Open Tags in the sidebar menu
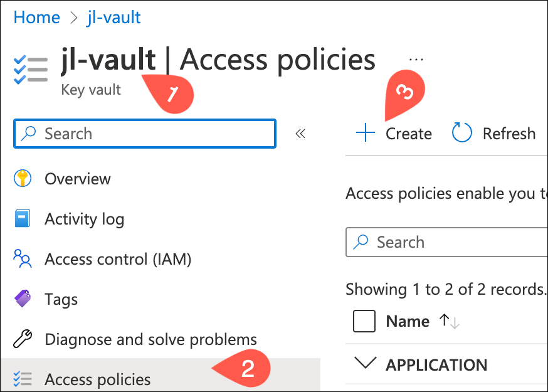The width and height of the screenshot is (548, 392). point(61,299)
